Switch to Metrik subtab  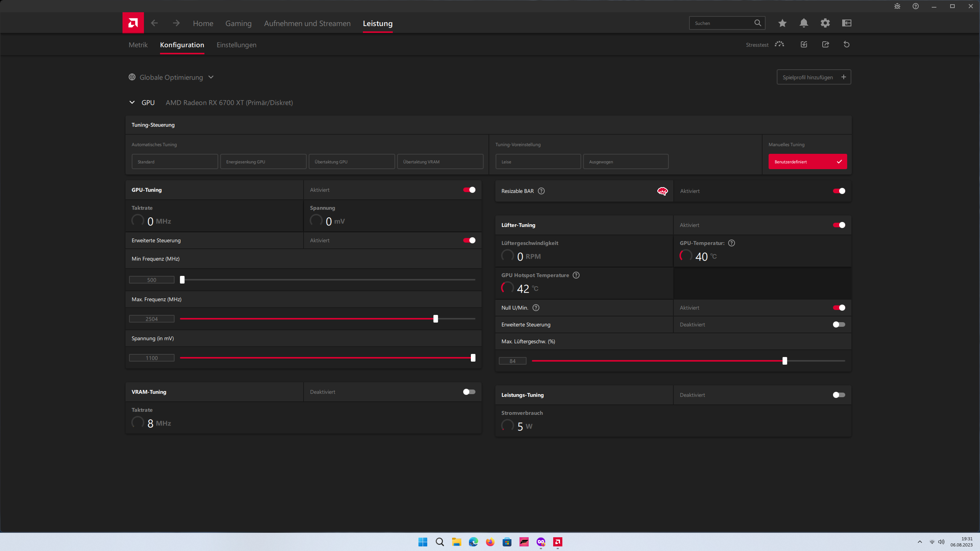point(138,45)
